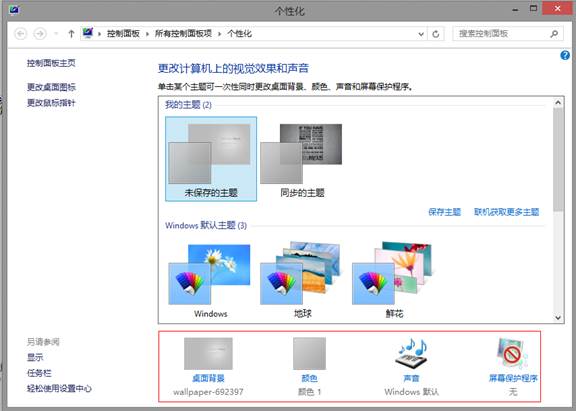Click 个性化 in the breadcrumb path
Viewport: 576px width, 411px height.
pyautogui.click(x=240, y=34)
